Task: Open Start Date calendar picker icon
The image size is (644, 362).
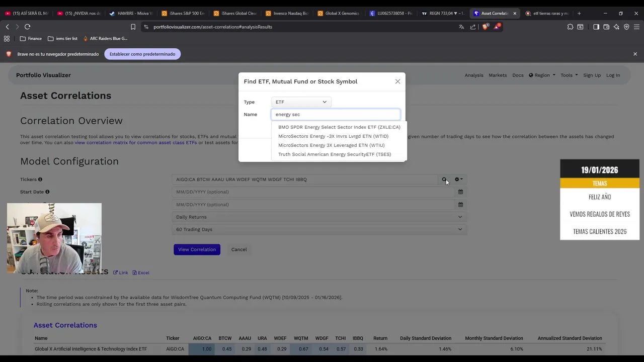Action: coord(460,192)
